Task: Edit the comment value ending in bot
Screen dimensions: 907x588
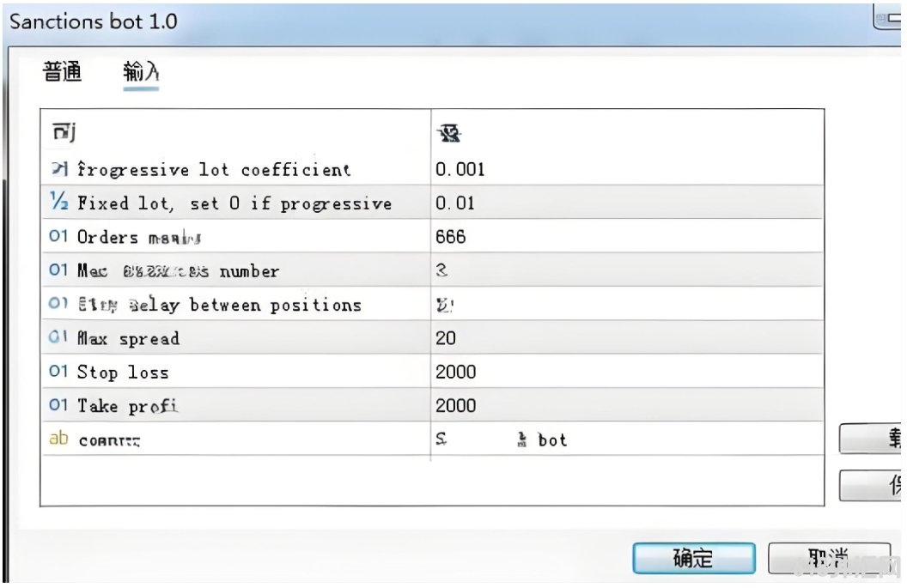Action: click(x=627, y=439)
